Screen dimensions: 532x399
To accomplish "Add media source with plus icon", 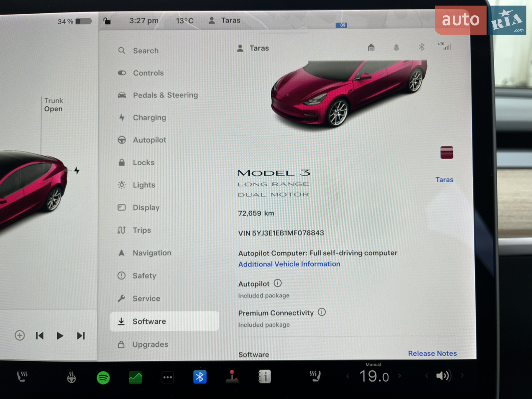I will click(20, 336).
